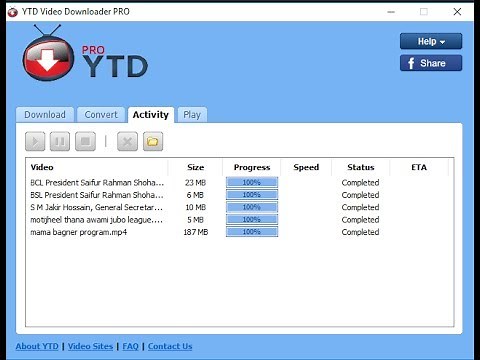The image size is (480, 360).
Task: Click the YTD Video Downloader PRO window title
Action: click(76, 12)
